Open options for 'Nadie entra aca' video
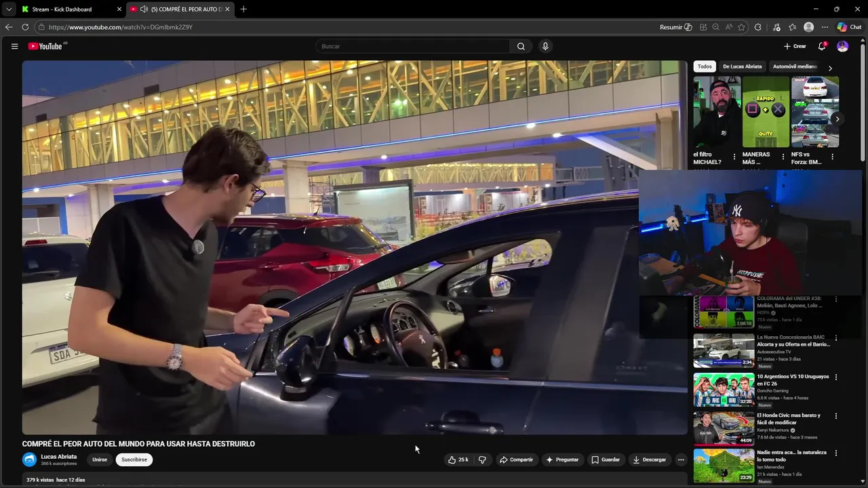Image resolution: width=868 pixels, height=488 pixels. [835, 453]
